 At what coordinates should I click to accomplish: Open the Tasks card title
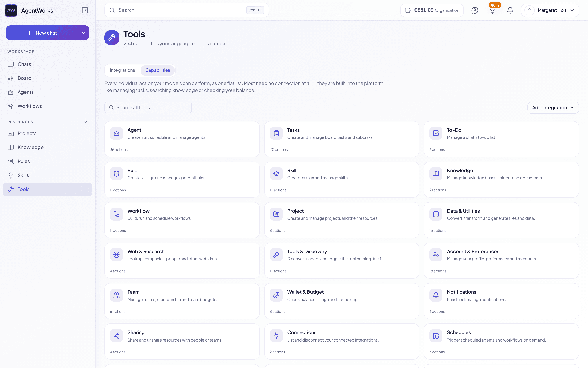click(293, 130)
